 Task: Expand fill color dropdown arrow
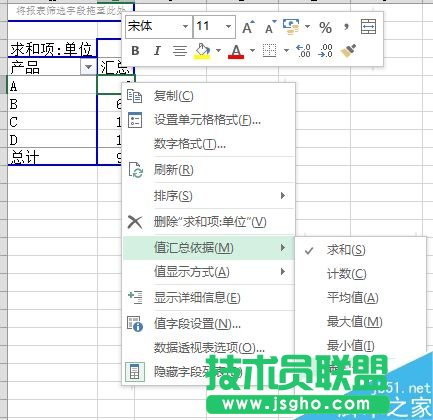pos(218,51)
